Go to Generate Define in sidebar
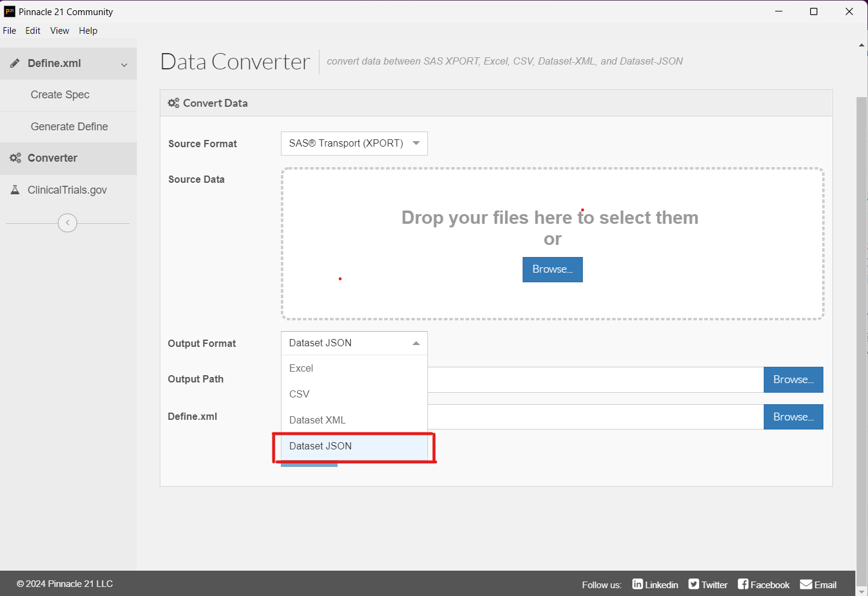 point(69,127)
